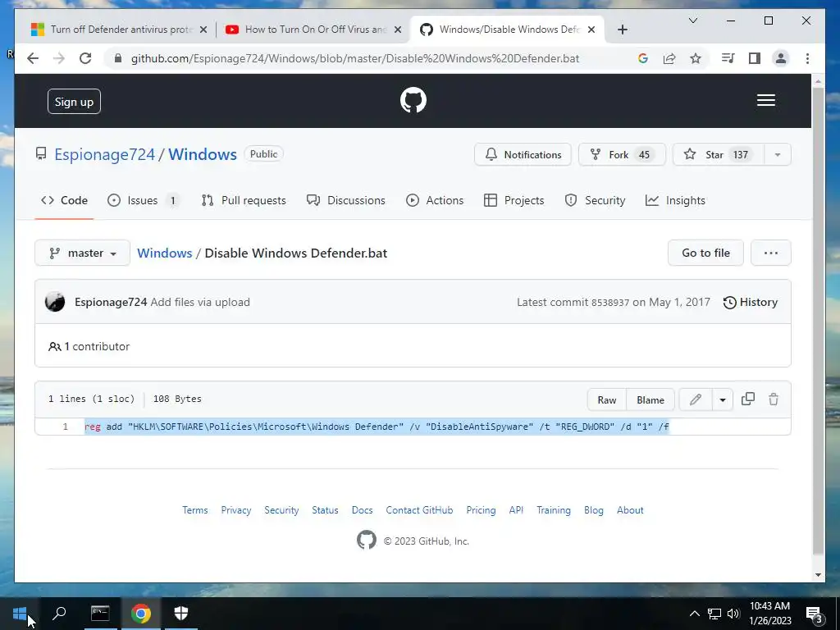The image size is (840, 630).
Task: Open the Discussions tab
Action: pyautogui.click(x=346, y=200)
